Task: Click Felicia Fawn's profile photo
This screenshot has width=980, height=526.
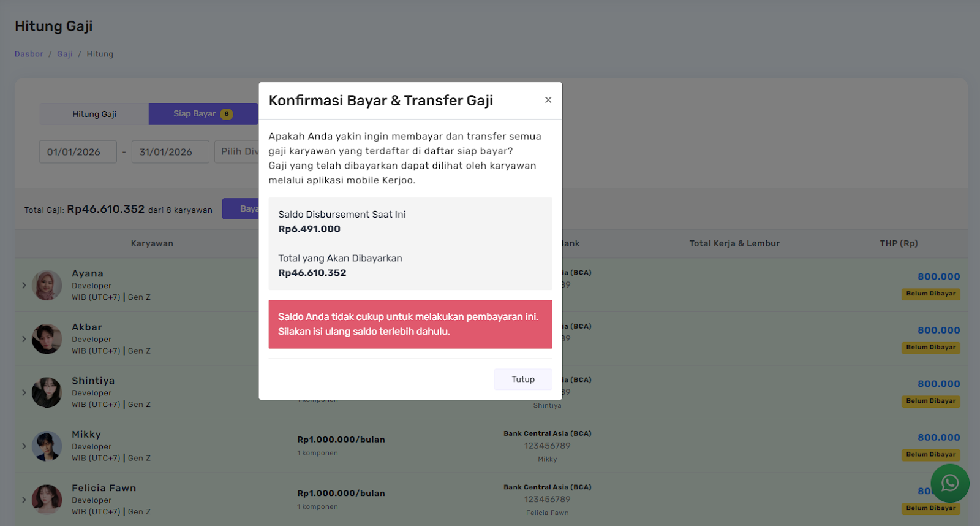Action: click(x=47, y=500)
